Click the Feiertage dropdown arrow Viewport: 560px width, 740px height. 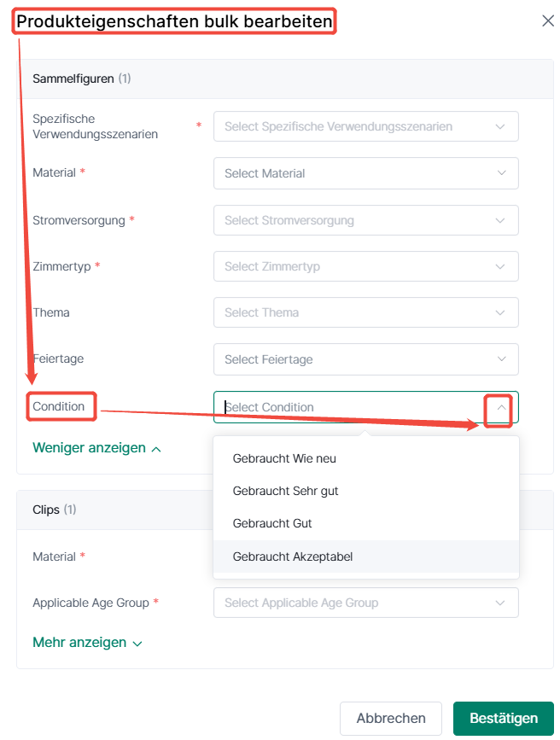coord(501,359)
